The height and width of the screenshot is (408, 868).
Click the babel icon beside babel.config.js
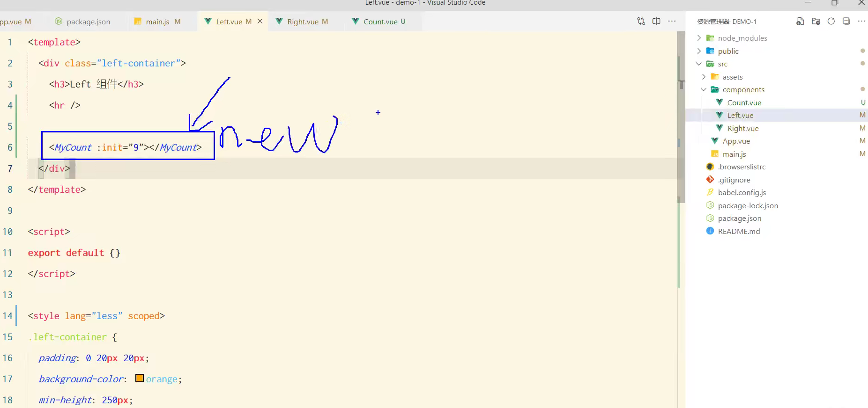click(710, 192)
